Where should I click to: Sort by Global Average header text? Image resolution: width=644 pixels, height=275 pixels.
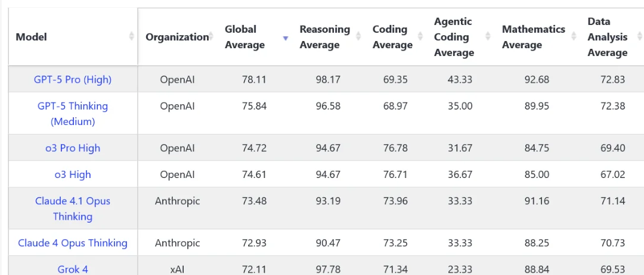244,37
